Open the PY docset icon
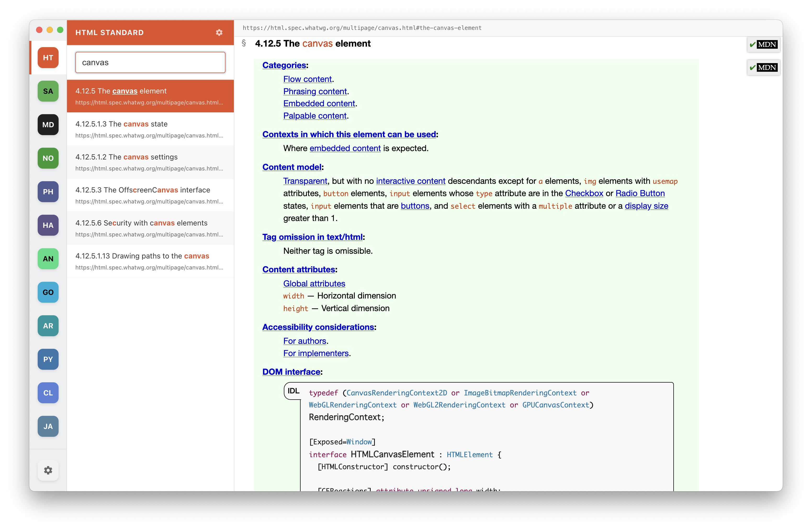 (x=48, y=359)
